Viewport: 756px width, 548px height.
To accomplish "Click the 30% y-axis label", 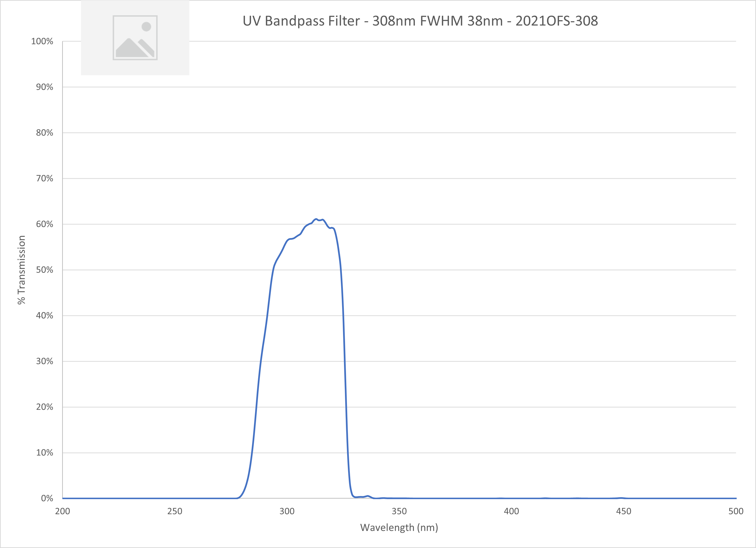I will (44, 361).
